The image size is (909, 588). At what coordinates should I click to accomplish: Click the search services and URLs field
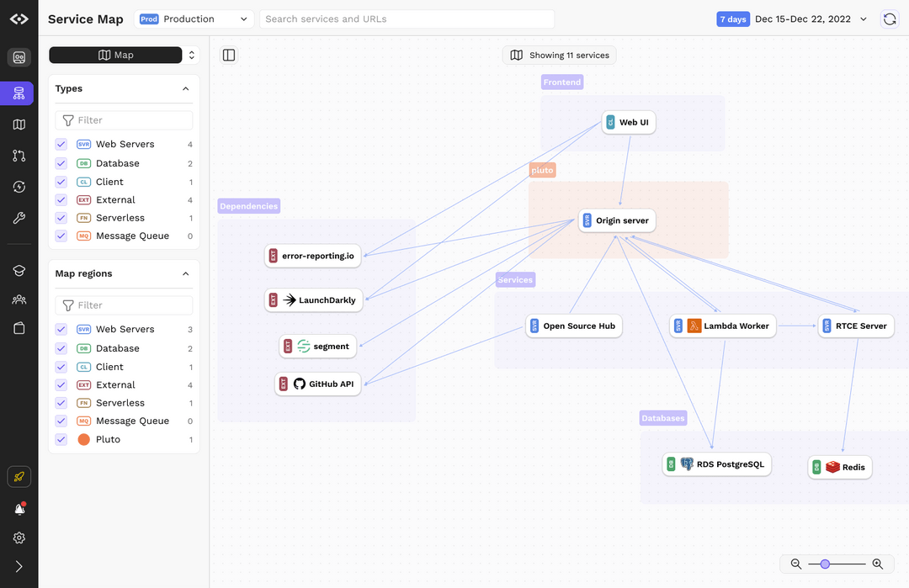point(407,19)
